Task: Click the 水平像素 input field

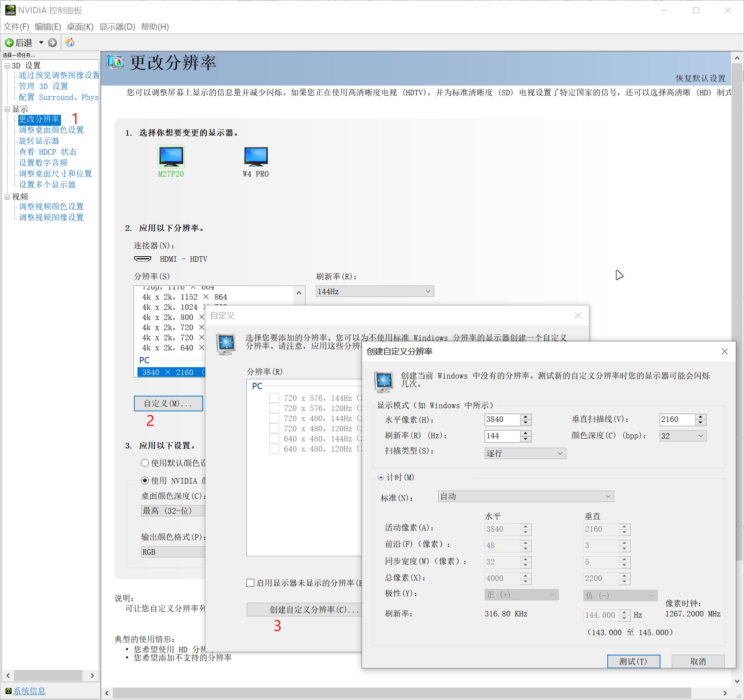Action: 502,420
